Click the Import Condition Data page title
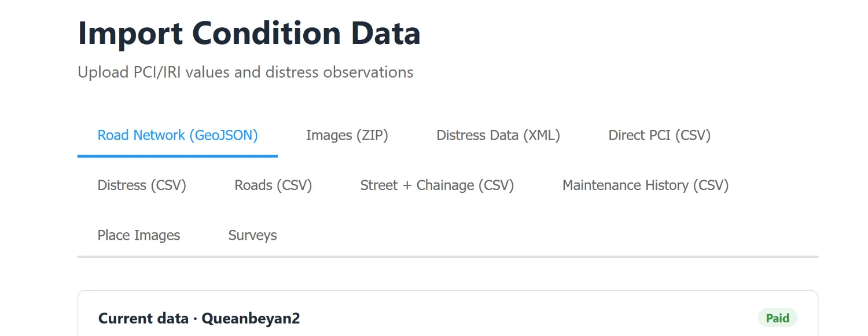 (249, 33)
